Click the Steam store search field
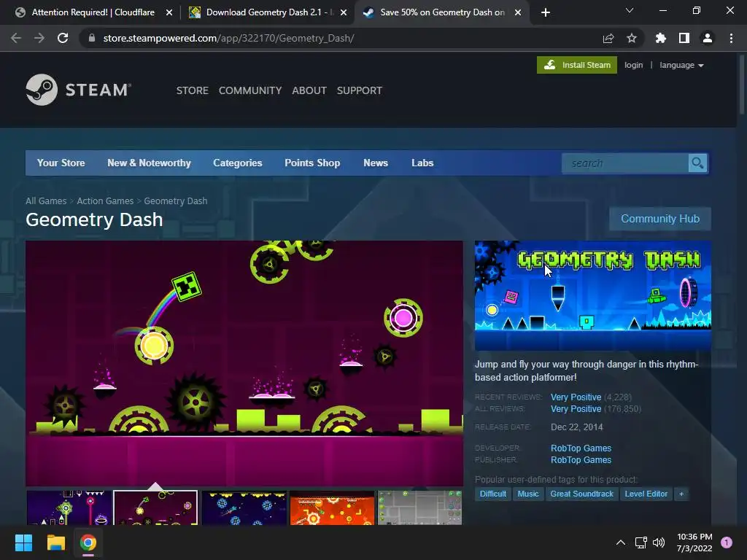 pos(625,163)
